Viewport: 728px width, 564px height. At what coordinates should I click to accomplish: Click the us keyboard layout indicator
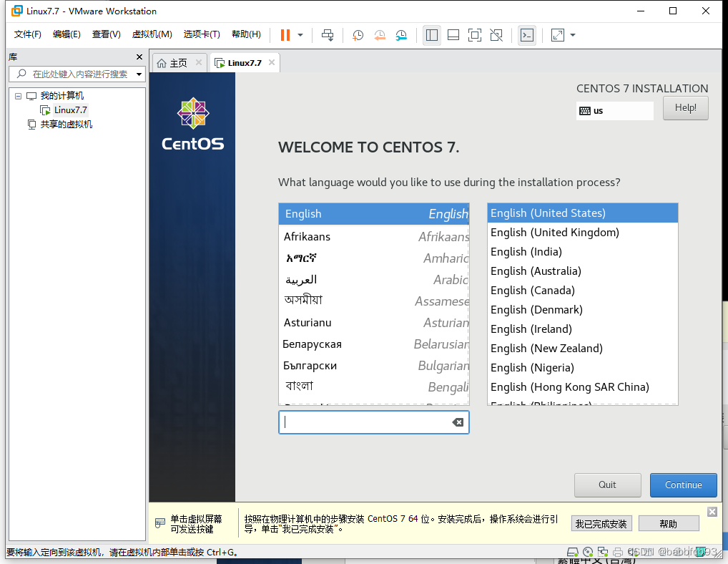[615, 110]
